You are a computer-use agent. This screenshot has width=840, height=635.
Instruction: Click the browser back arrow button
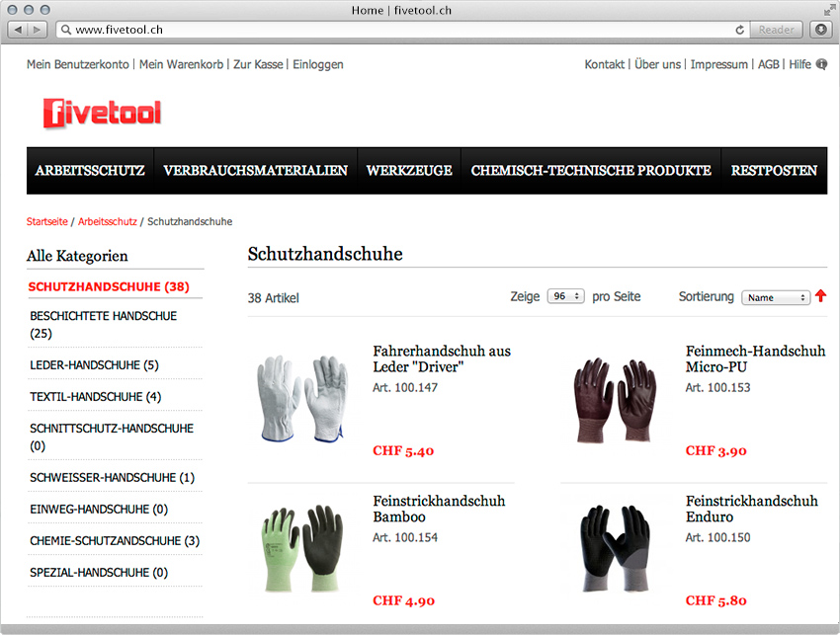(18, 30)
